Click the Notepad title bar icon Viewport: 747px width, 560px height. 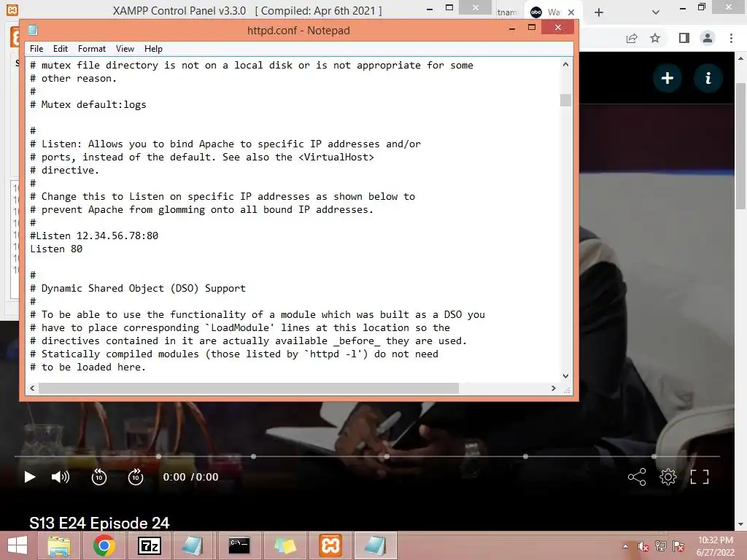click(33, 30)
